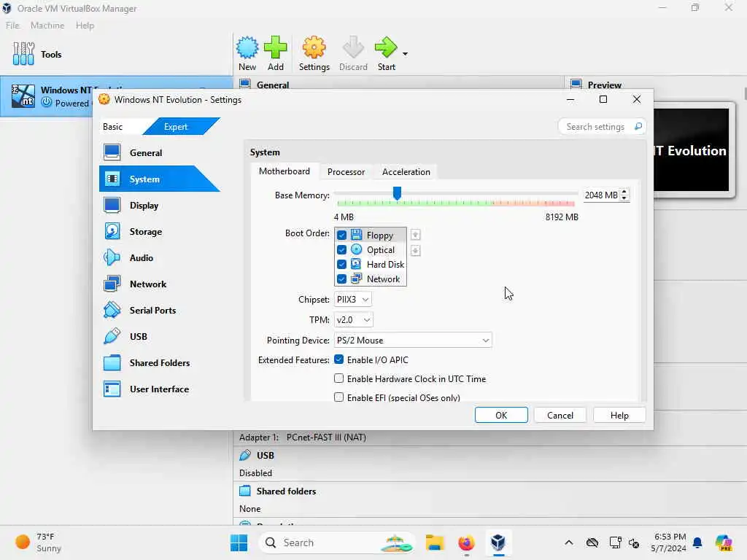
Task: Uncheck Hard Disk in boot order
Action: pyautogui.click(x=341, y=264)
